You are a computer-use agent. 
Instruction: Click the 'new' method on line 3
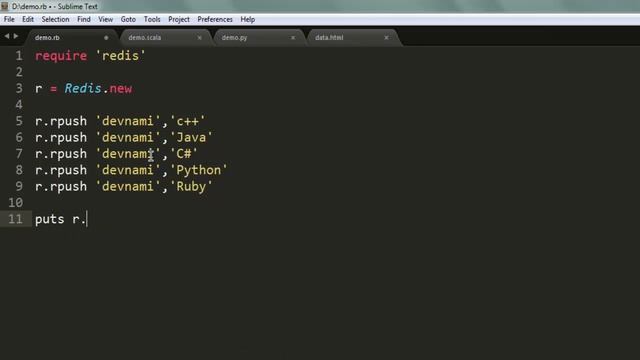coord(121,89)
